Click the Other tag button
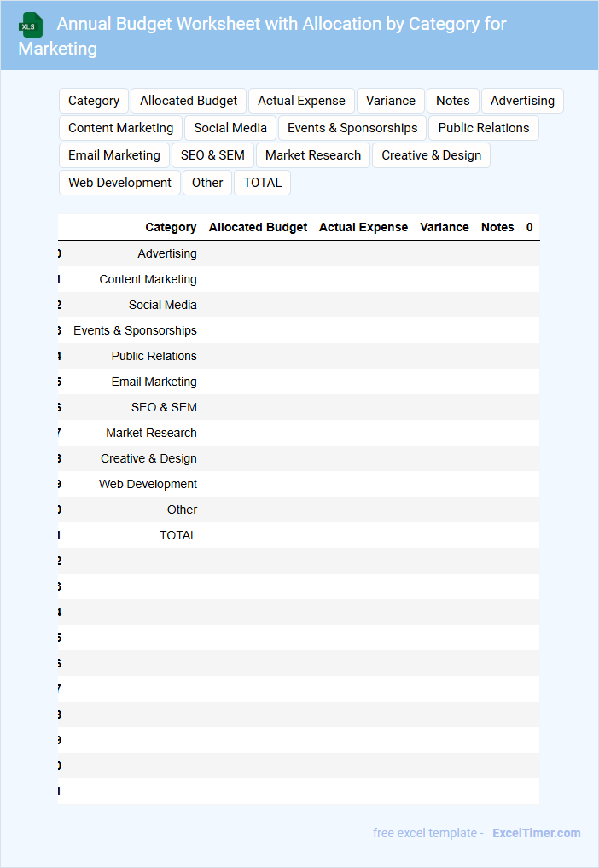The width and height of the screenshot is (599, 868). [x=207, y=183]
